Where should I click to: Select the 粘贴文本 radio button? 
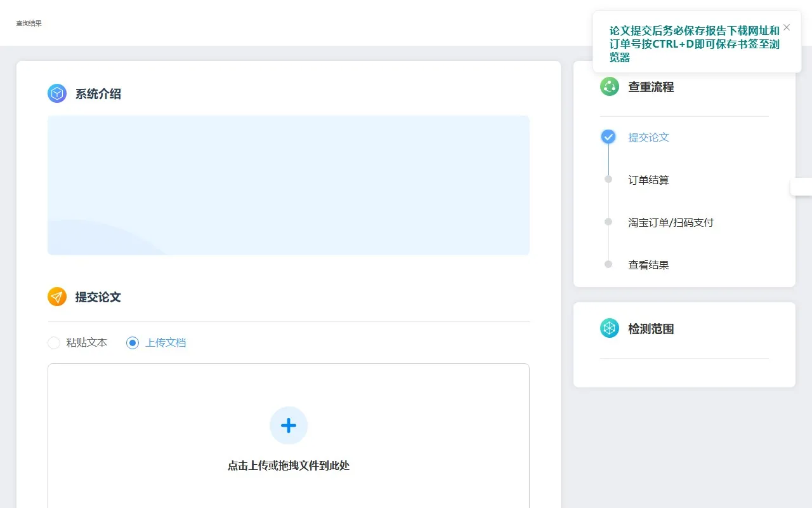54,343
